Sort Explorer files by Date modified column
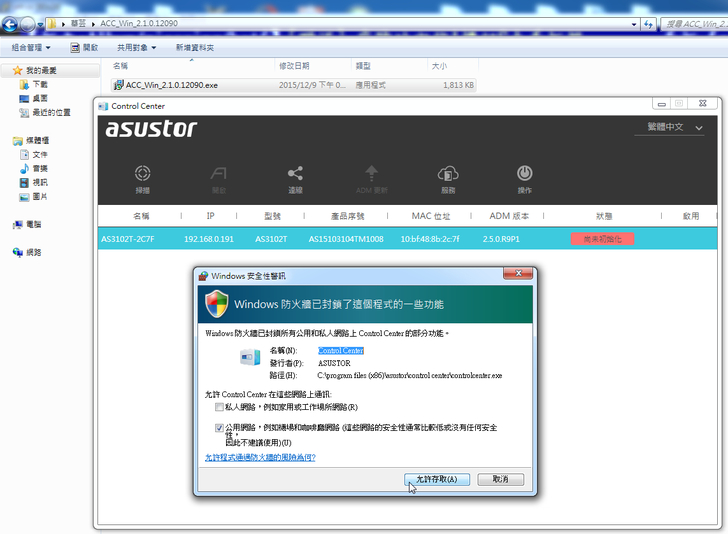728x534 pixels. (x=313, y=66)
